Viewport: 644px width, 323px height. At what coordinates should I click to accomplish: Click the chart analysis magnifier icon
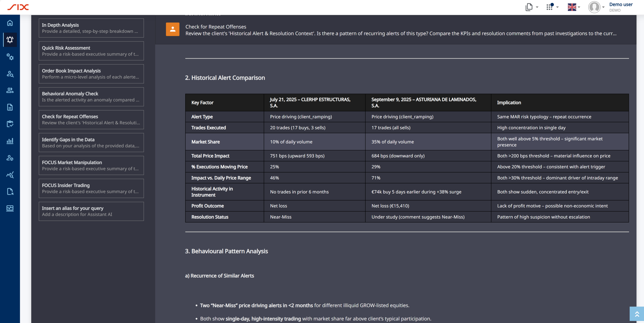pyautogui.click(x=10, y=175)
